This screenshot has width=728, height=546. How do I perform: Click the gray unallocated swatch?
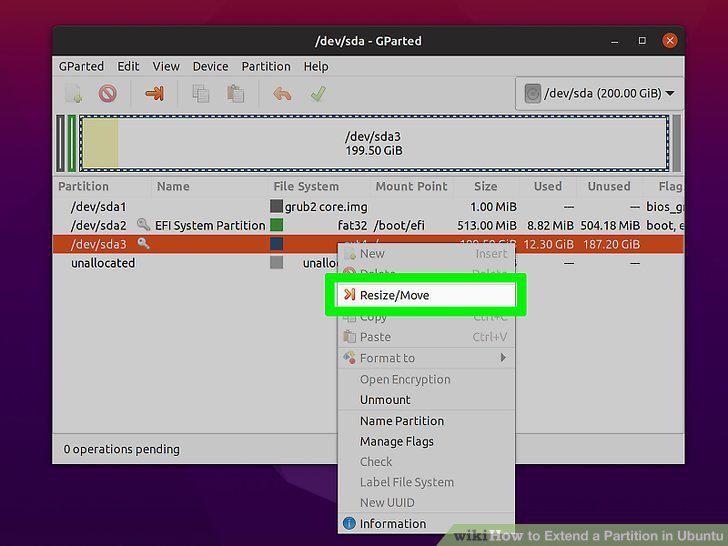pyautogui.click(x=276, y=263)
